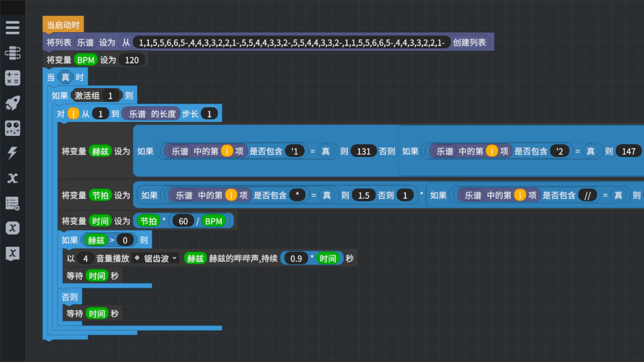Expand the 锯齿波 waveform dropdown
Viewport: 644px width, 362px height.
tap(156, 258)
